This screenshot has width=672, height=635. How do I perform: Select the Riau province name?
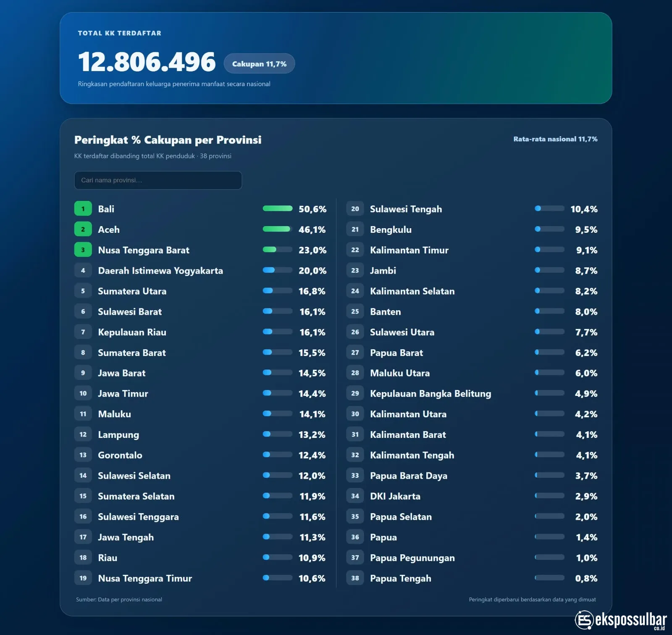pos(108,558)
